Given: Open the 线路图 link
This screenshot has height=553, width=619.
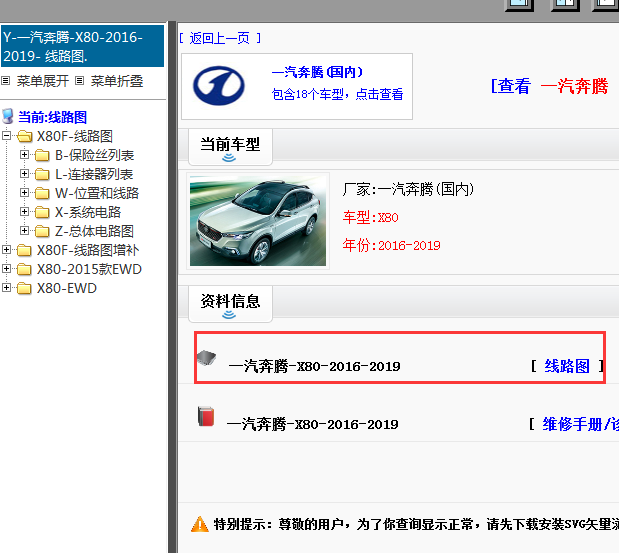Looking at the screenshot, I should click(567, 366).
